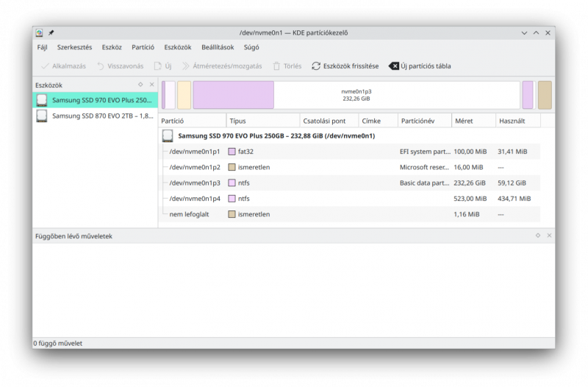This screenshot has width=588, height=387.
Task: Click the Törlés button label
Action: click(x=293, y=66)
